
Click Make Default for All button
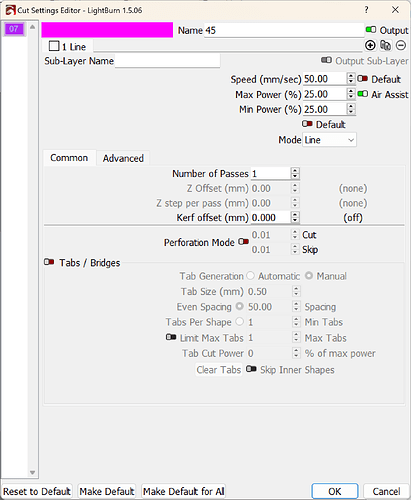click(183, 491)
